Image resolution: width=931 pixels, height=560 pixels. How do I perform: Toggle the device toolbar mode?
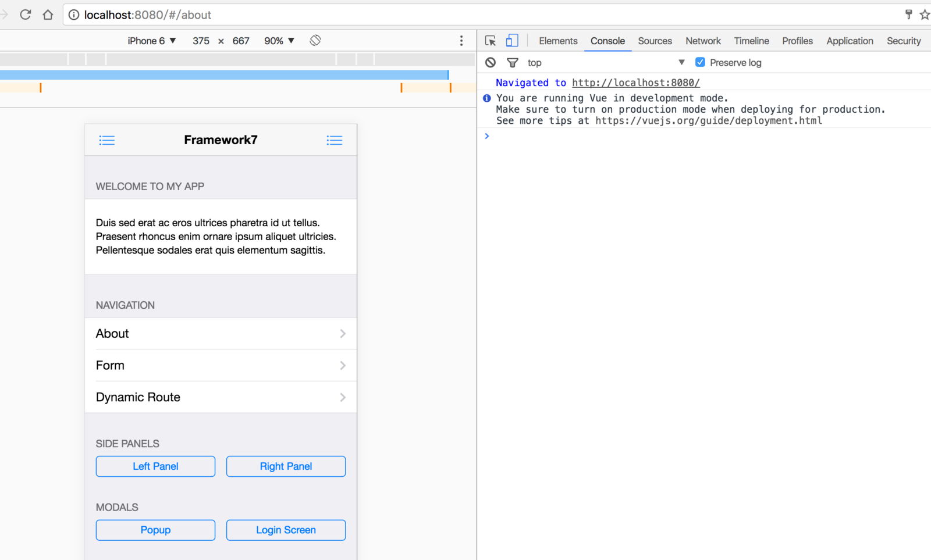(512, 41)
